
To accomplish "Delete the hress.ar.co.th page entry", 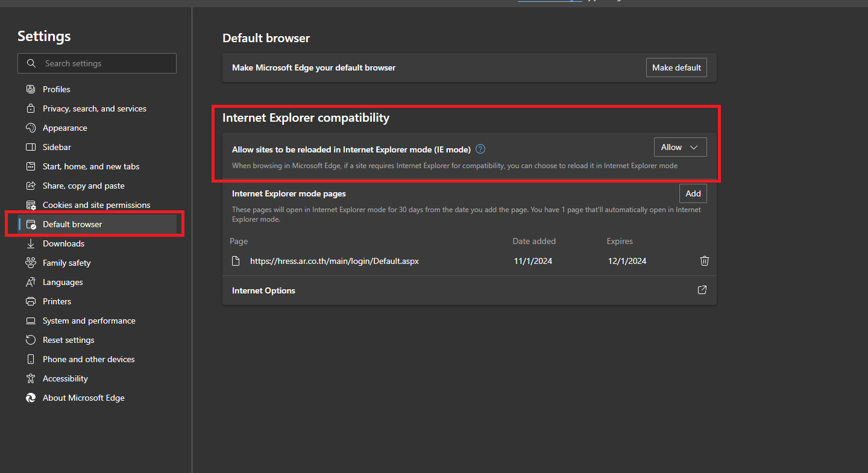I will point(704,261).
